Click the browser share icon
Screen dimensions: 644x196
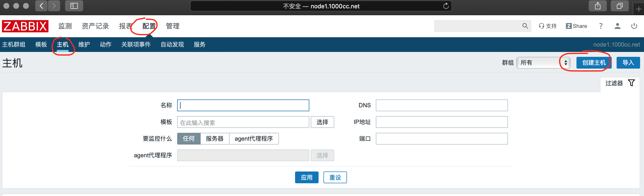pyautogui.click(x=598, y=6)
